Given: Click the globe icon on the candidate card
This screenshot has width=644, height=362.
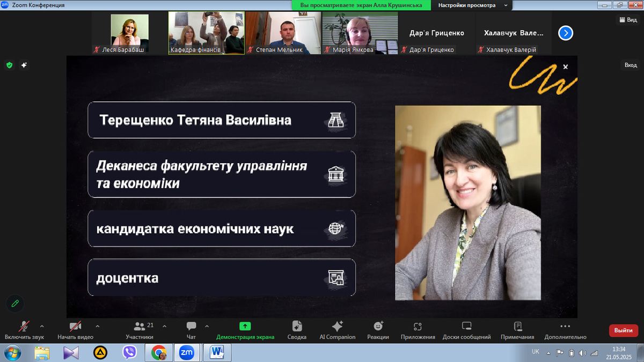Looking at the screenshot, I should pos(336,228).
